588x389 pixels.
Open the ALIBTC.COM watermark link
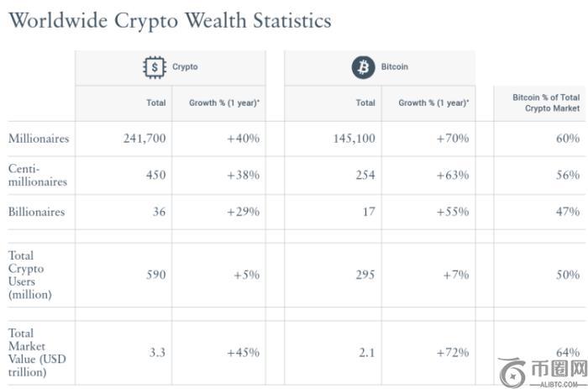click(x=558, y=384)
